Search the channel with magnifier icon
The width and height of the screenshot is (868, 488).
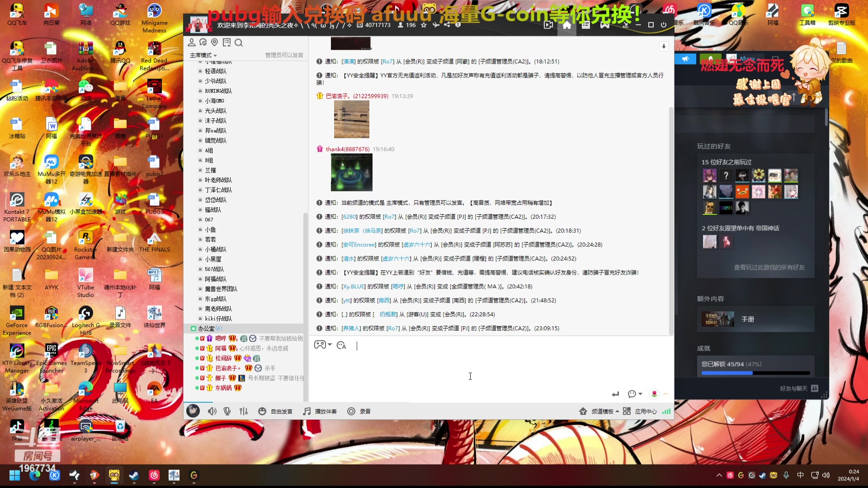click(239, 42)
